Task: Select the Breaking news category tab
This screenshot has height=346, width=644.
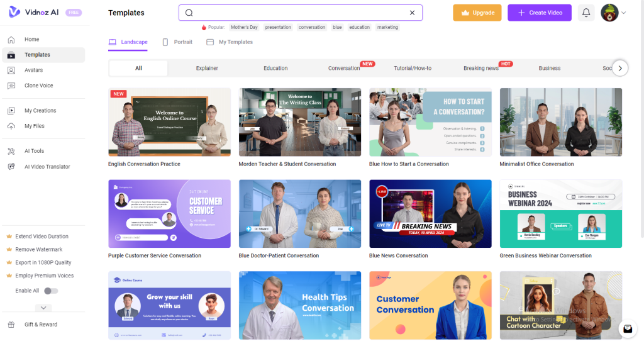Action: pyautogui.click(x=480, y=68)
